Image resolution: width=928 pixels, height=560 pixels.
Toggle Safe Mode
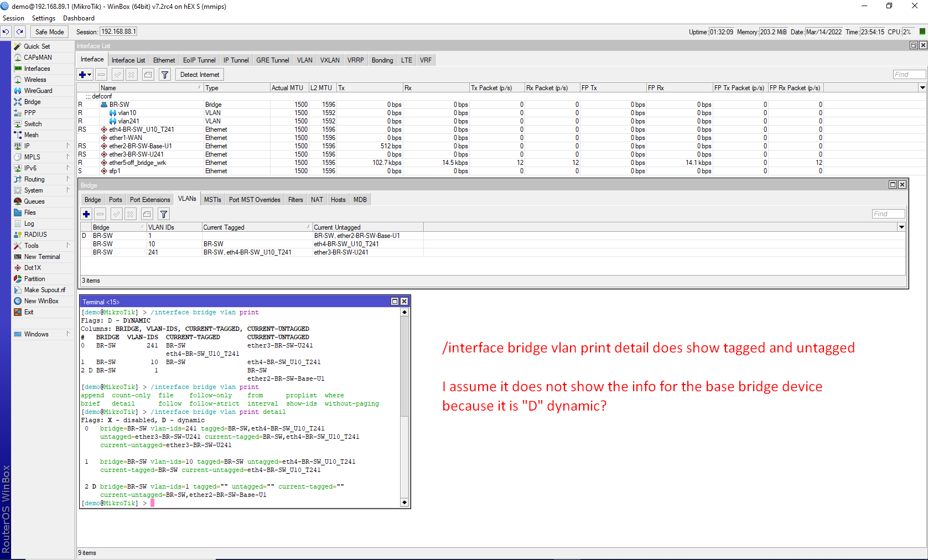(49, 32)
